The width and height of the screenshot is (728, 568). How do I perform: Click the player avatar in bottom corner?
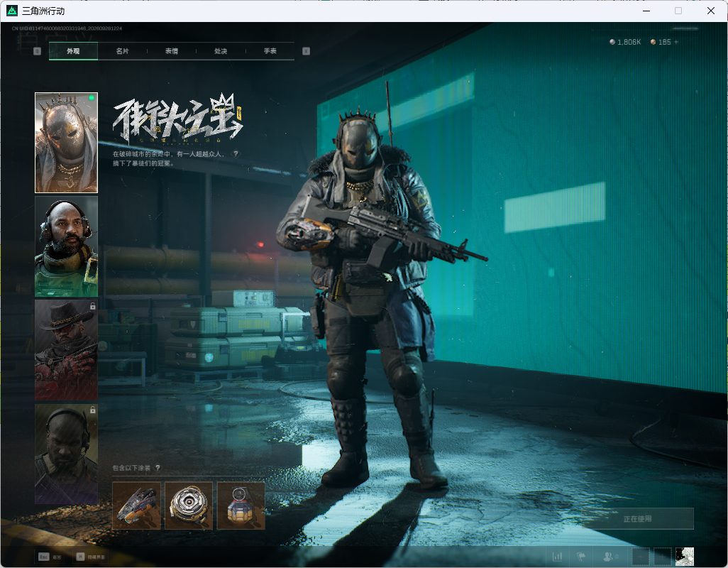pos(684,557)
